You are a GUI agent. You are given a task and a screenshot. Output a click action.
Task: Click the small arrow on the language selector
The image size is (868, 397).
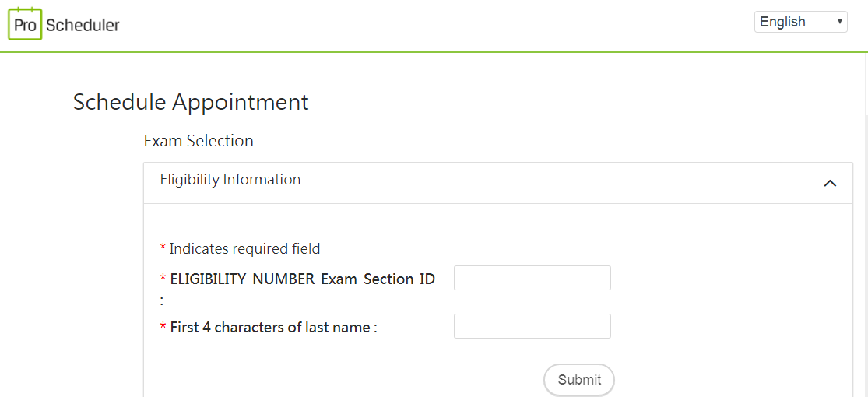click(839, 22)
